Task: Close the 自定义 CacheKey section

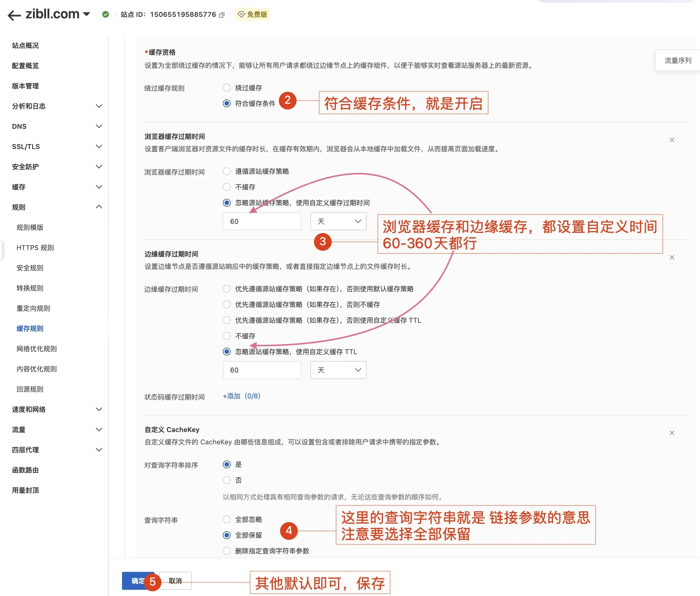Action: coord(672,433)
